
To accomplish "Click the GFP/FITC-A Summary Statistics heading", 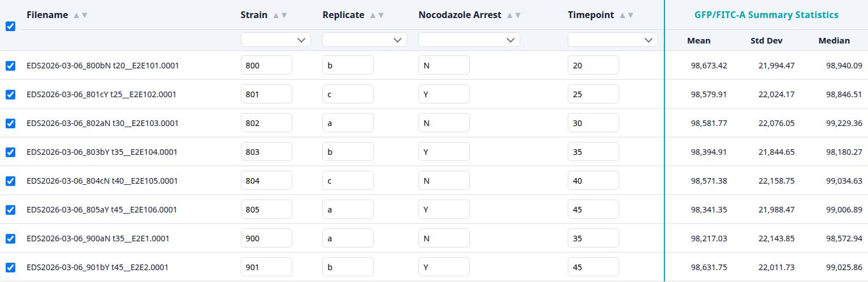I will point(766,15).
